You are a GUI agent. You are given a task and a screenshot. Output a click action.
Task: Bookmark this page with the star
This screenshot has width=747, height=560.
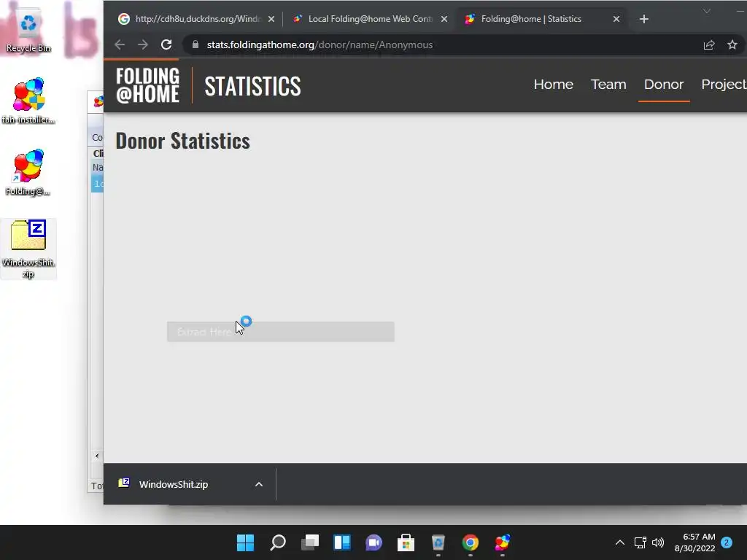[x=732, y=44]
